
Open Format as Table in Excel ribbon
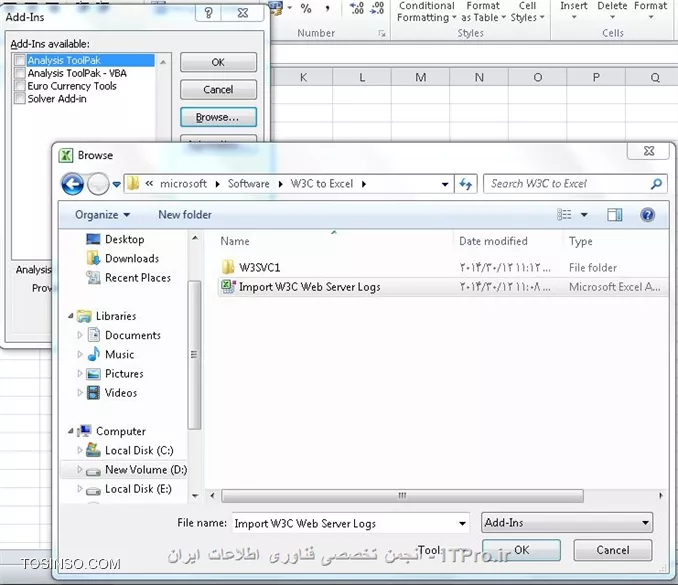pyautogui.click(x=483, y=12)
